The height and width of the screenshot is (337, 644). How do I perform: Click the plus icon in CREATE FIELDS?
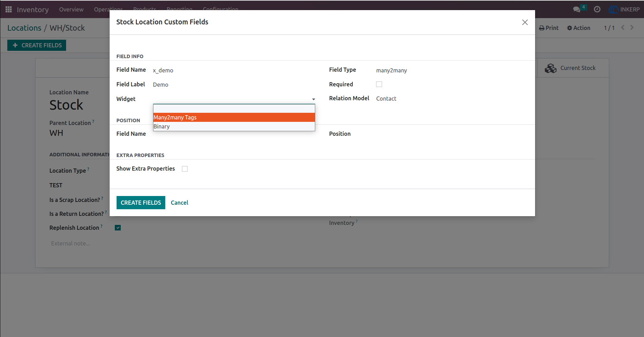(15, 45)
